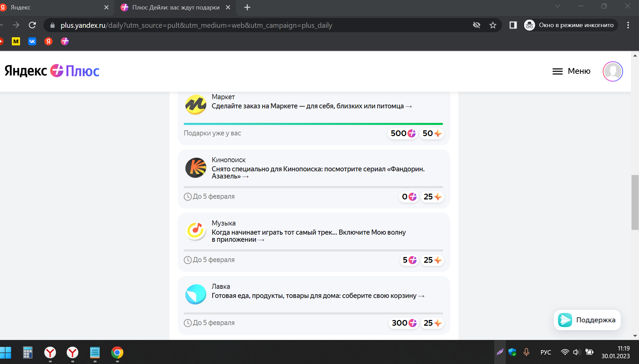Open blocked third-party cookies eye icon
This screenshot has width=639, height=364.
477,25
